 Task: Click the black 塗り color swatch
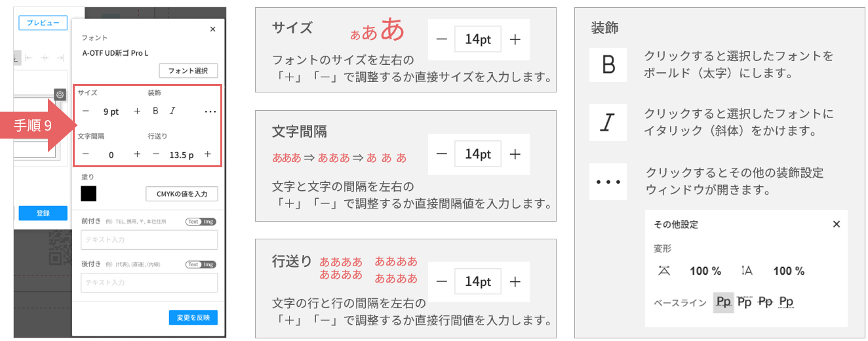point(89,193)
